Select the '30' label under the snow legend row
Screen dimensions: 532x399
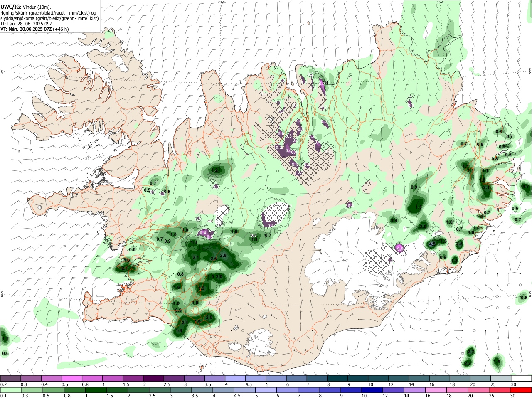coord(514,384)
